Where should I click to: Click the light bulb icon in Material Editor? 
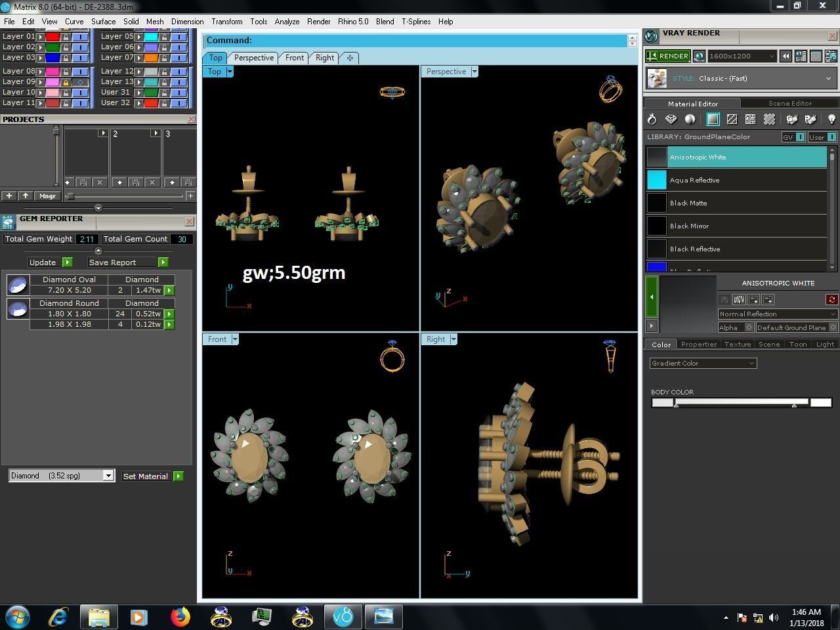click(x=831, y=119)
